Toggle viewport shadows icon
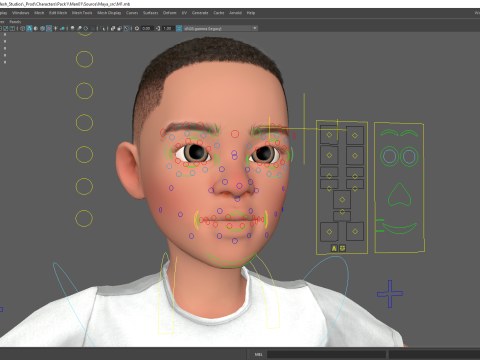The image size is (480, 360). (x=62, y=28)
